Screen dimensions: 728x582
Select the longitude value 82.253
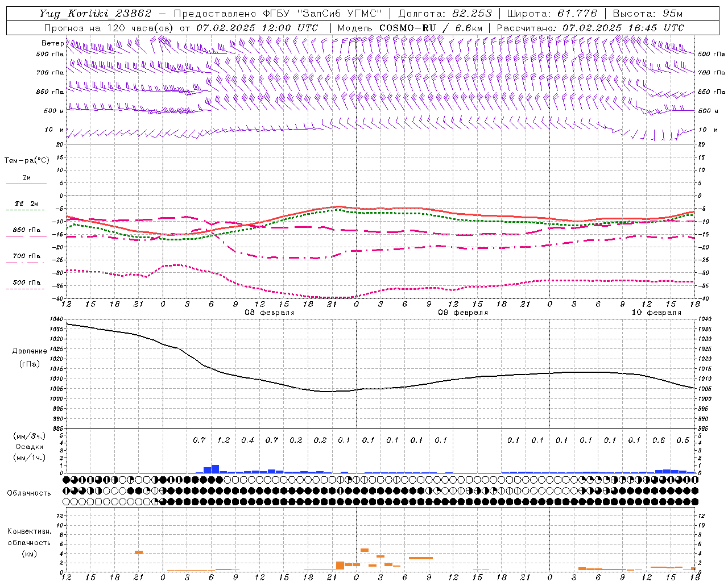472,14
